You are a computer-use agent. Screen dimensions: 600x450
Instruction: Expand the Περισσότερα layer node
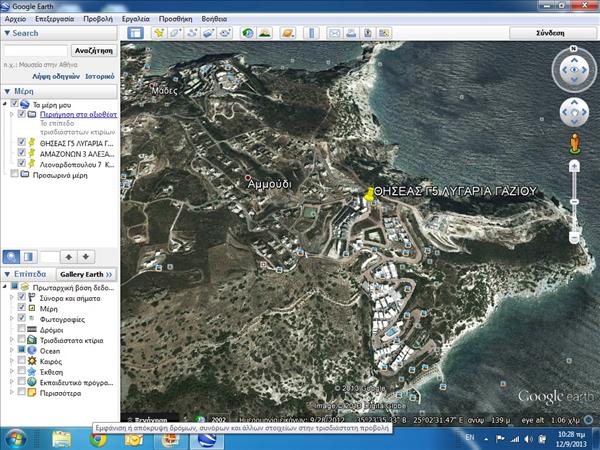point(11,392)
